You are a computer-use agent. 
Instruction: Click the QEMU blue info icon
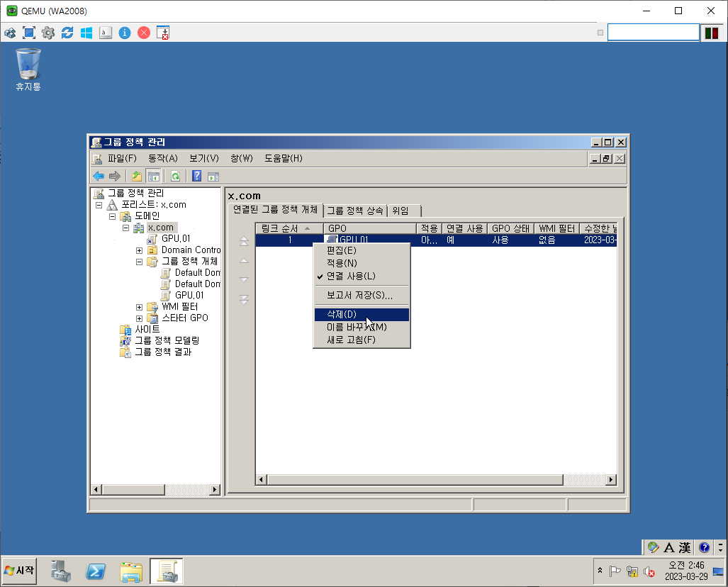coord(125,33)
